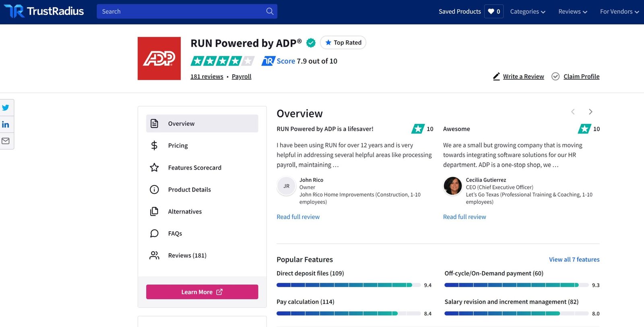Share on Twitter via the sidebar
644x327 pixels.
[x=6, y=108]
